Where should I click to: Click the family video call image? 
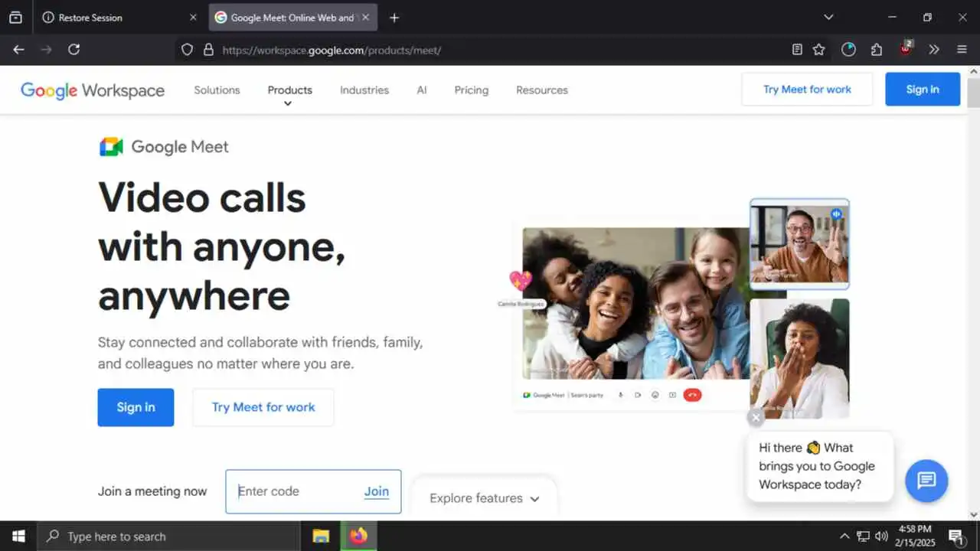coord(636,303)
